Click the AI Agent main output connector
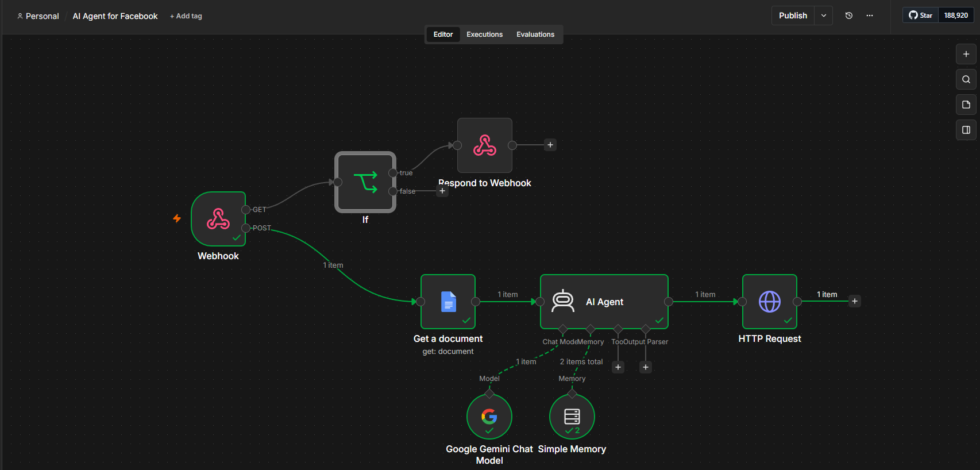 [669, 302]
